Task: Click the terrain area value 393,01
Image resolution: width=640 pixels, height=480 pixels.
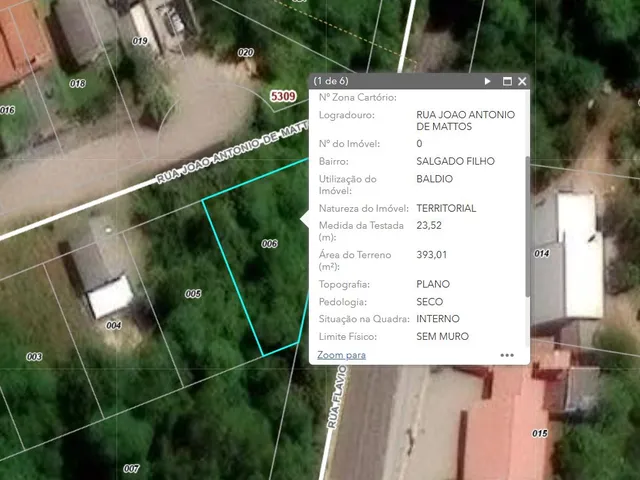Action: coord(431,255)
